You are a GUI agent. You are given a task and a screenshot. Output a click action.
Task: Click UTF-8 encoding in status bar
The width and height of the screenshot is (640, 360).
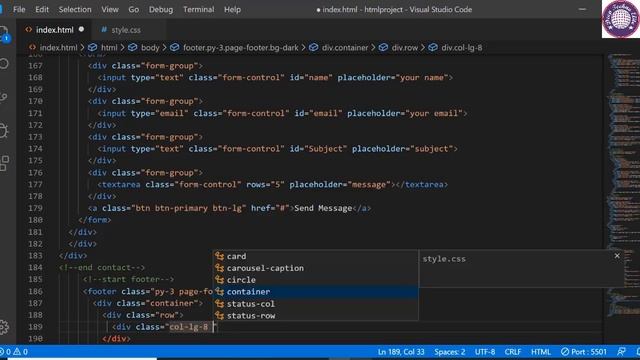point(484,352)
